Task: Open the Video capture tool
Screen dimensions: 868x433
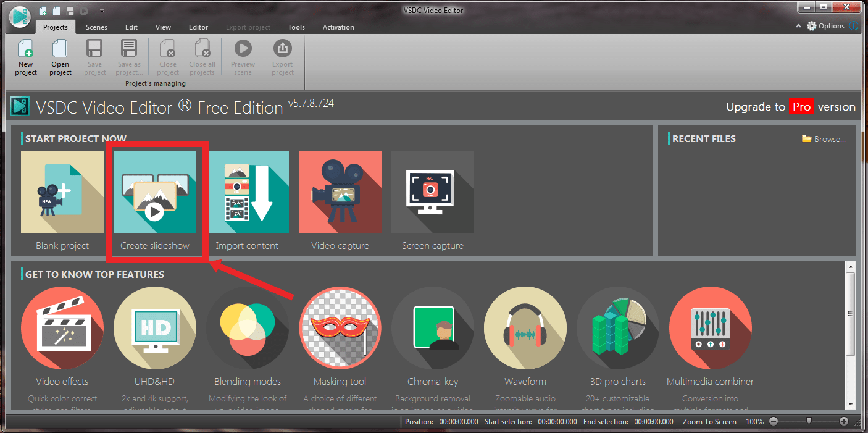Action: 340,192
